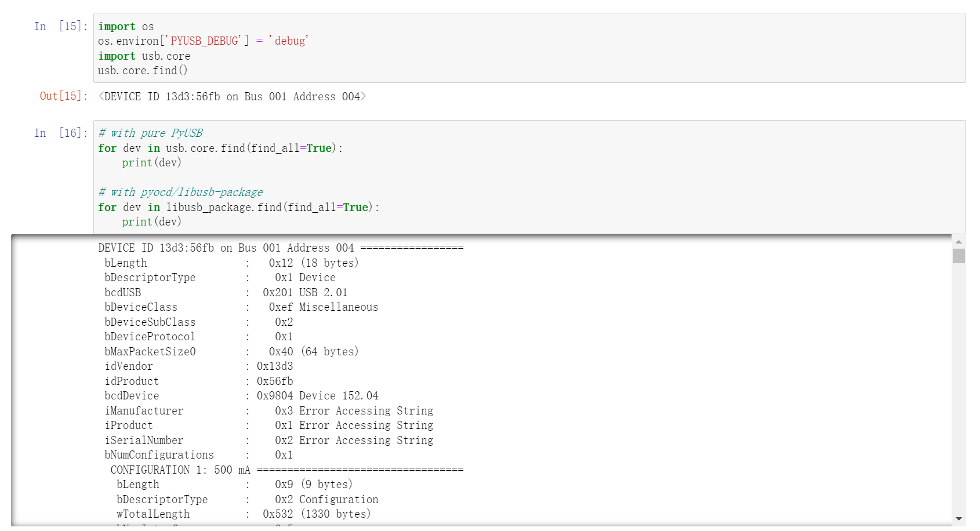Click the bMaxPacketSize0 row
The height and width of the screenshot is (531, 980).
[x=231, y=352]
